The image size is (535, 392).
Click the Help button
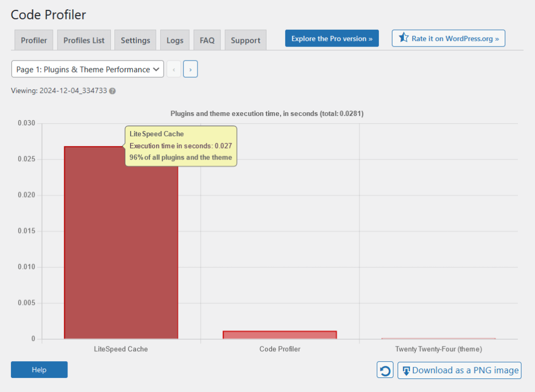tap(39, 370)
